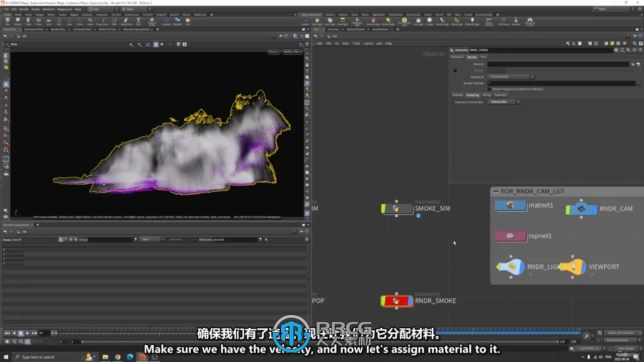Jump to the first frame

pos(7,333)
